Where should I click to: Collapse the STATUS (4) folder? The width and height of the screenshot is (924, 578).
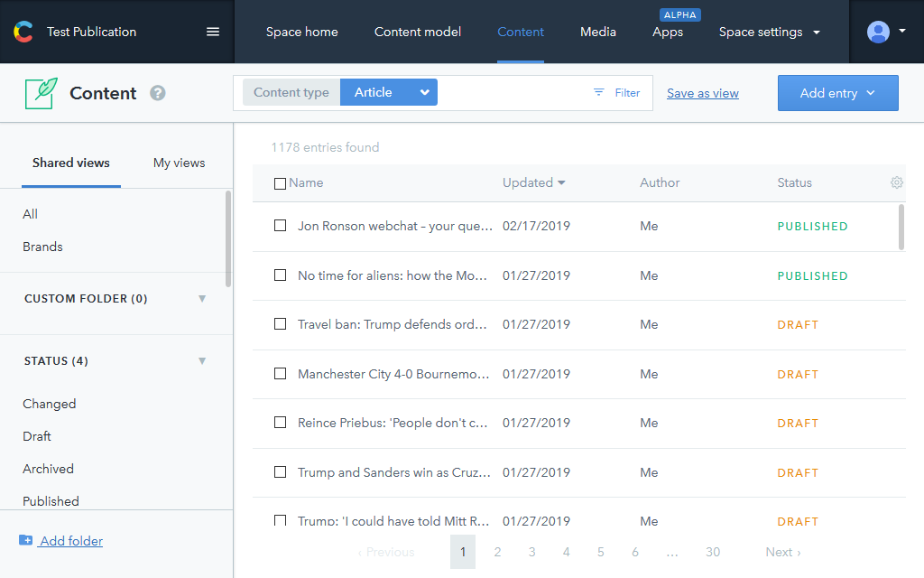(x=202, y=361)
